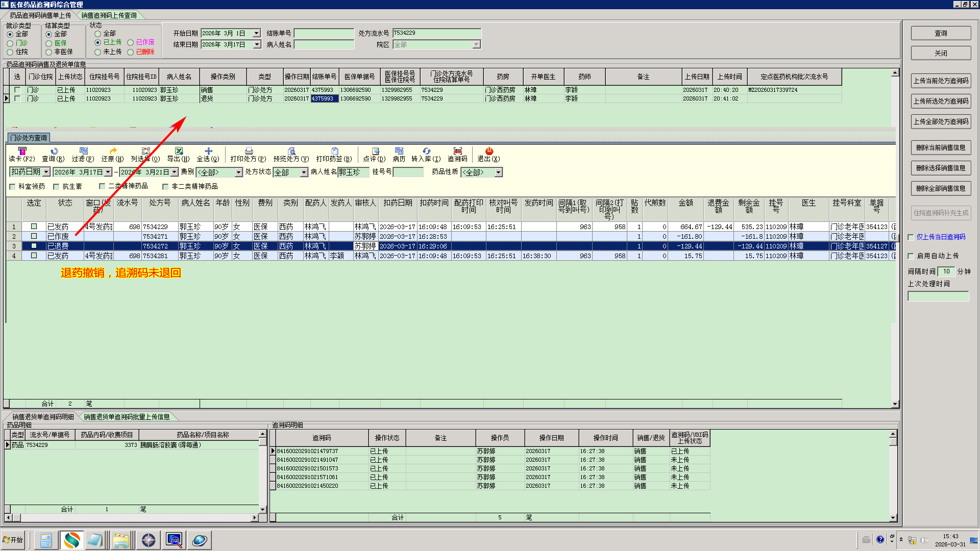
Task: Open the 药品性质 dropdown list
Action: [498, 172]
